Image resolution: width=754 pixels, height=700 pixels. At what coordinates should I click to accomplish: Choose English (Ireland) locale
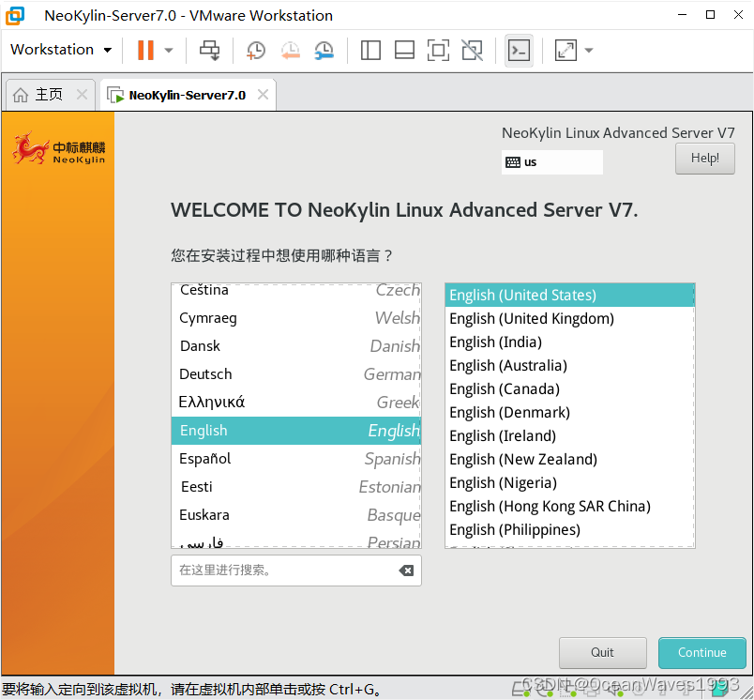570,436
